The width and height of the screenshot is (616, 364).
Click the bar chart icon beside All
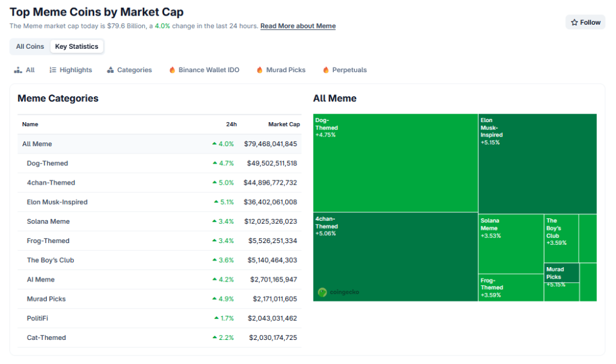click(18, 70)
